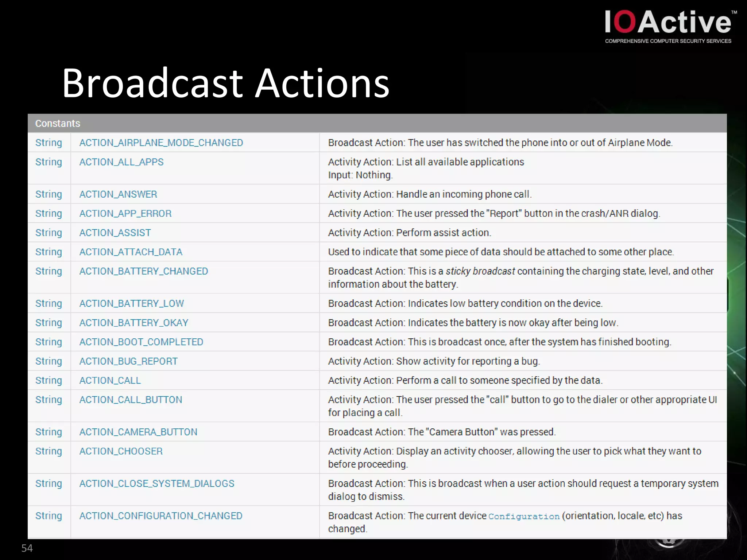
Task: Click the ACTION_BATTERY_OKAY link
Action: 134,323
